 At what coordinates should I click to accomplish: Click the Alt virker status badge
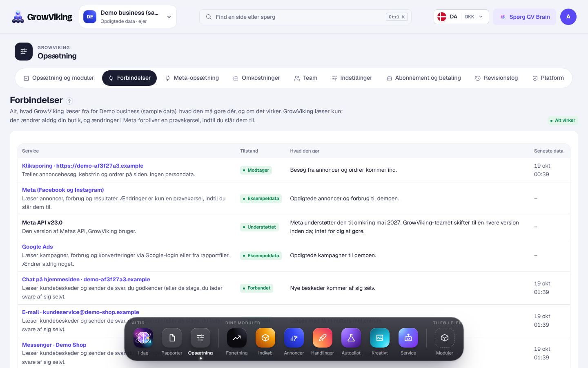point(563,120)
